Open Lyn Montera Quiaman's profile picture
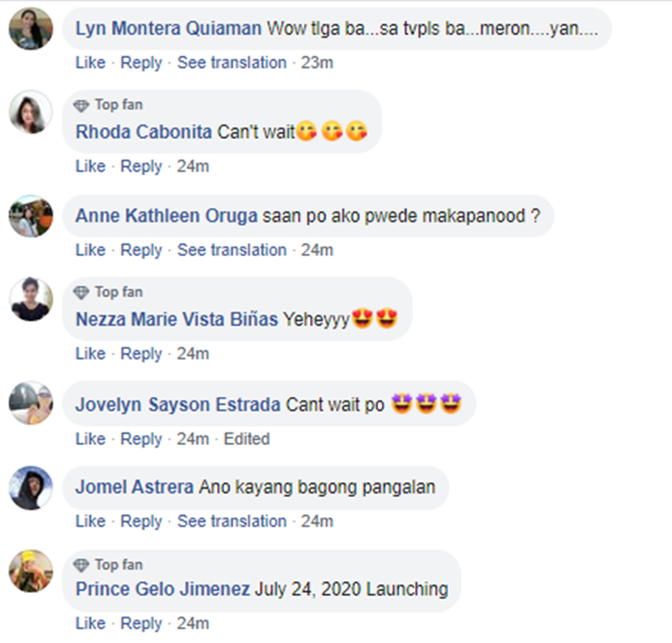 pyautogui.click(x=30, y=29)
